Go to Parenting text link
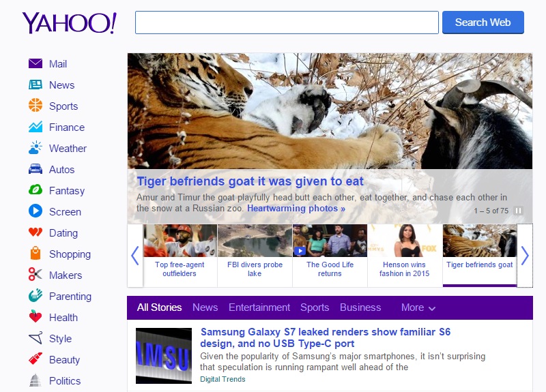Image resolution: width=546 pixels, height=392 pixels. pyautogui.click(x=70, y=297)
